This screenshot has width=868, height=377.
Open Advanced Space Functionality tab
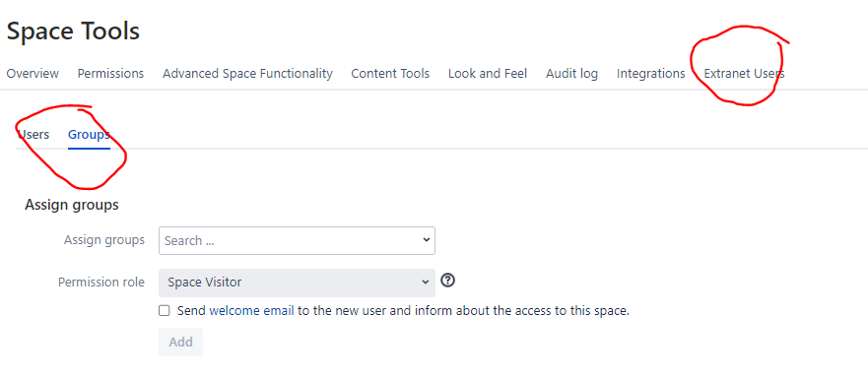[247, 74]
